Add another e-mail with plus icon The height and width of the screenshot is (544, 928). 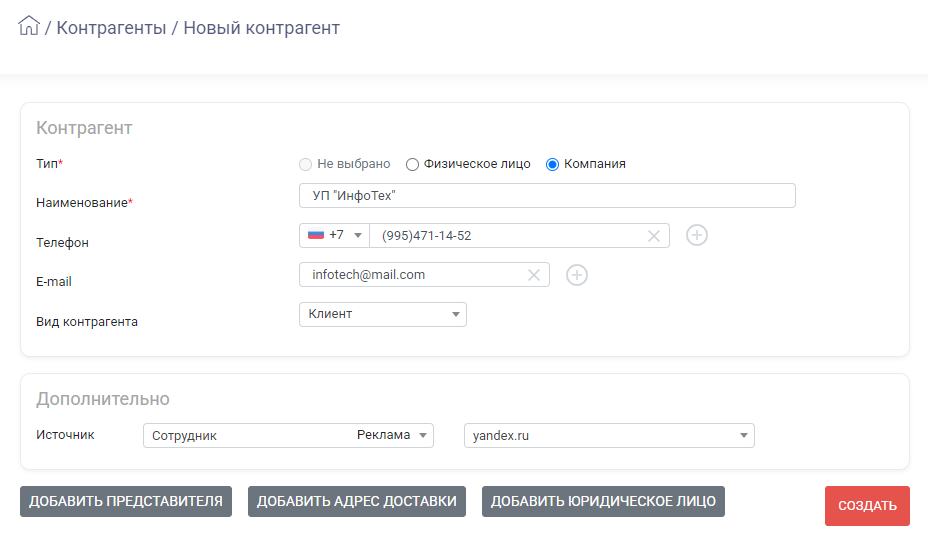coord(576,275)
